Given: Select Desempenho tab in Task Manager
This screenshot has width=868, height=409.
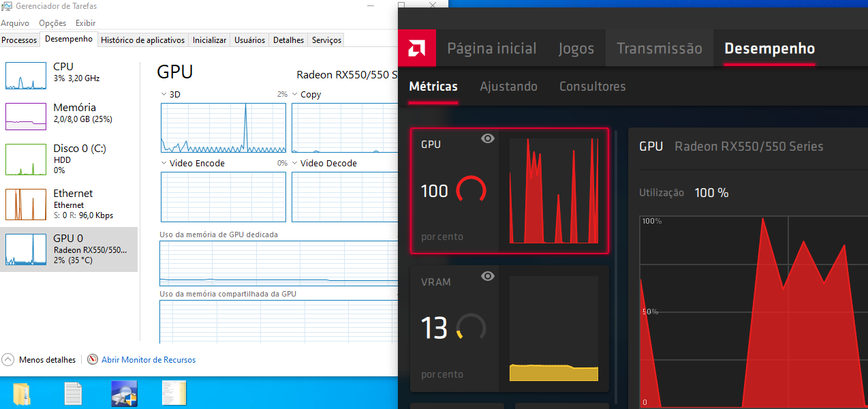Looking at the screenshot, I should click(69, 39).
